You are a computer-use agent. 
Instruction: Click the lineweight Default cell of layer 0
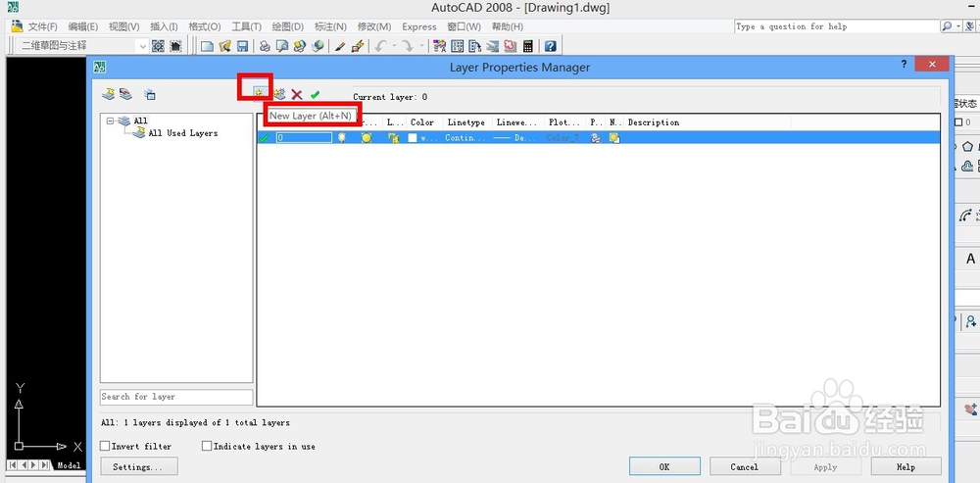tap(516, 138)
